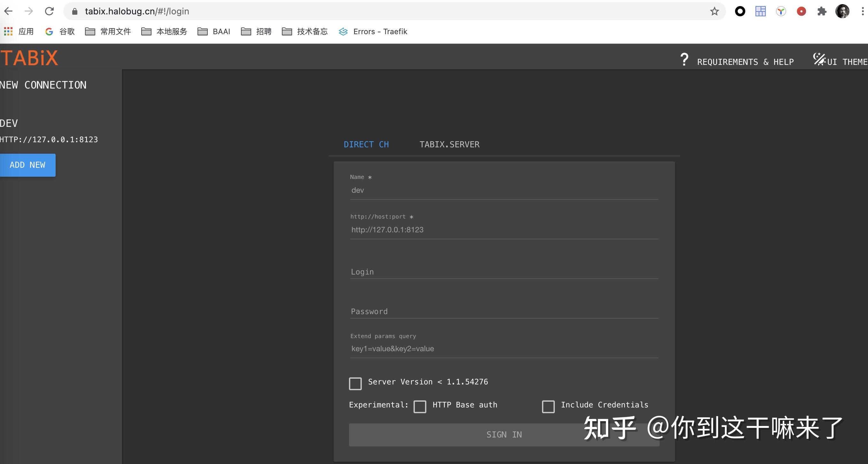Enable Server Version < 1.1.54276
The width and height of the screenshot is (868, 464).
click(x=355, y=383)
